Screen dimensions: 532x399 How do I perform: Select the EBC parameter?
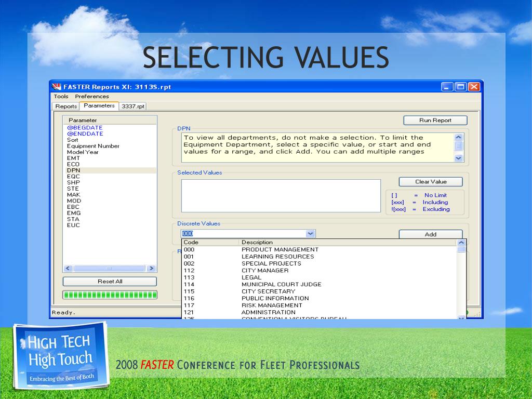tap(73, 207)
